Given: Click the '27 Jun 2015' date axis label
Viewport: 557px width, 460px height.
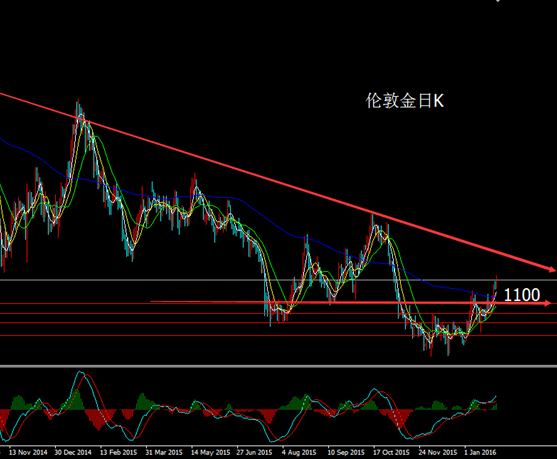Looking at the screenshot, I should click(x=254, y=452).
